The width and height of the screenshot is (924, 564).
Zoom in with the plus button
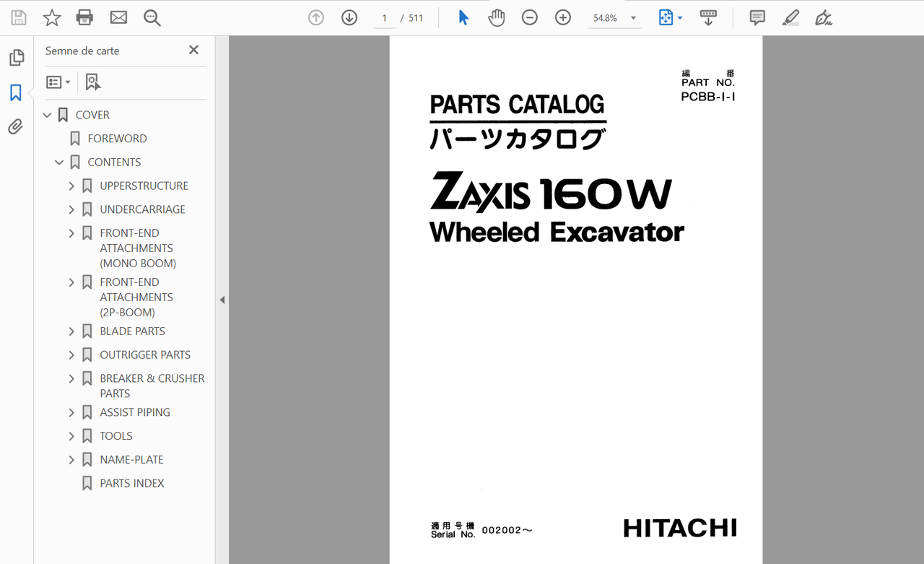tap(563, 18)
